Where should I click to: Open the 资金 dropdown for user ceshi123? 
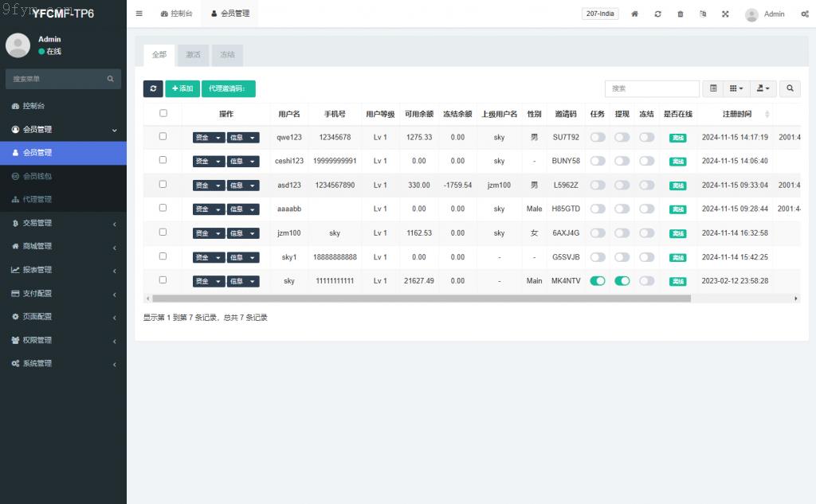(x=209, y=161)
